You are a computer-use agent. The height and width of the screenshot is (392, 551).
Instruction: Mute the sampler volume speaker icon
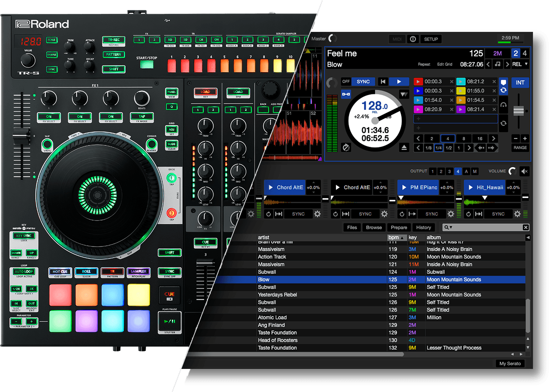[x=525, y=171]
